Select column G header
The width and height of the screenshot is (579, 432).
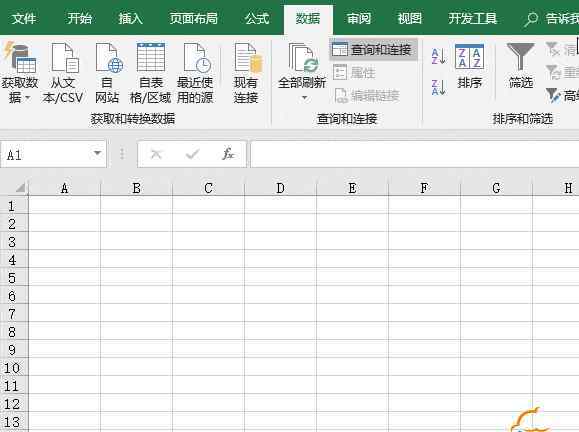pyautogui.click(x=496, y=188)
